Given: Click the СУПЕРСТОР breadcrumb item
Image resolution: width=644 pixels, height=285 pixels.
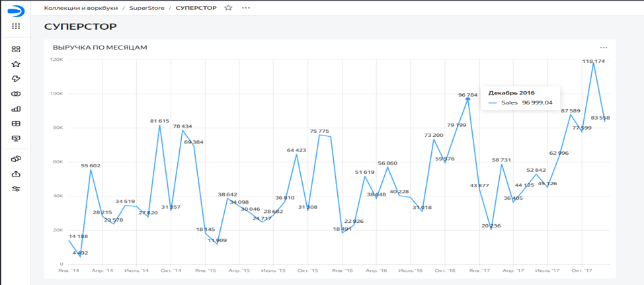Looking at the screenshot, I should [x=196, y=8].
